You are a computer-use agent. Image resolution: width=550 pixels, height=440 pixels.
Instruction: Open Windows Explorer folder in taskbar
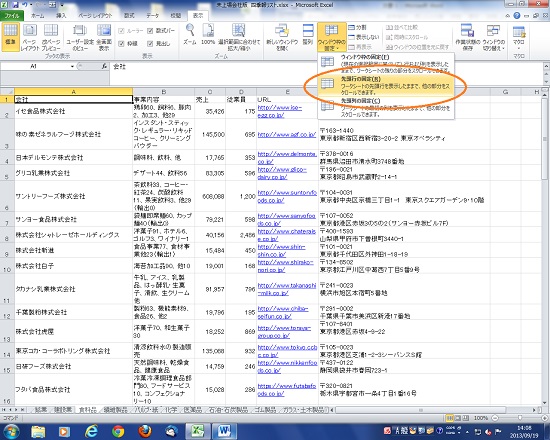[38, 431]
